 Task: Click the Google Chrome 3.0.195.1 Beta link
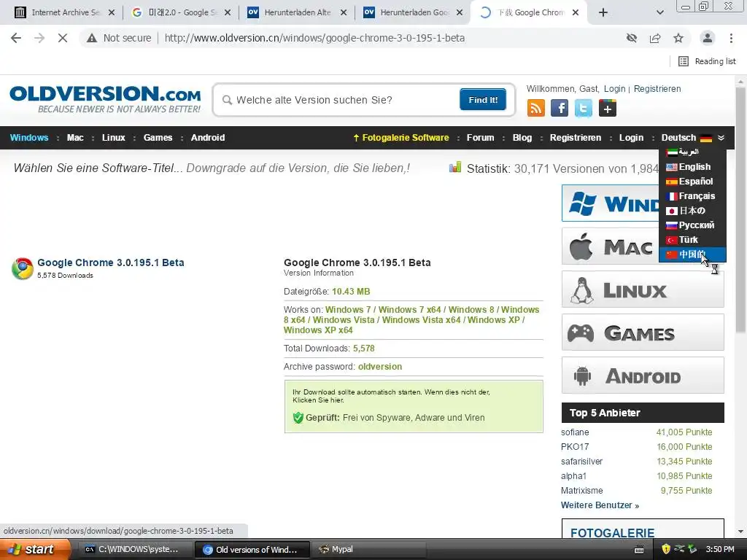pos(111,262)
